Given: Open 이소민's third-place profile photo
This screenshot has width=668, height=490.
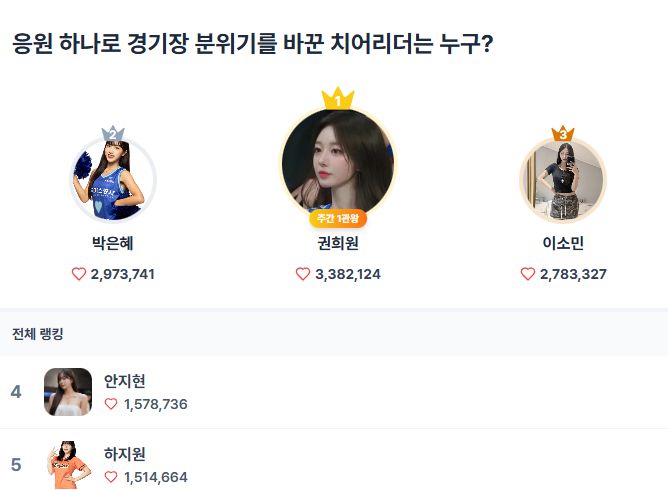Looking at the screenshot, I should pyautogui.click(x=563, y=180).
